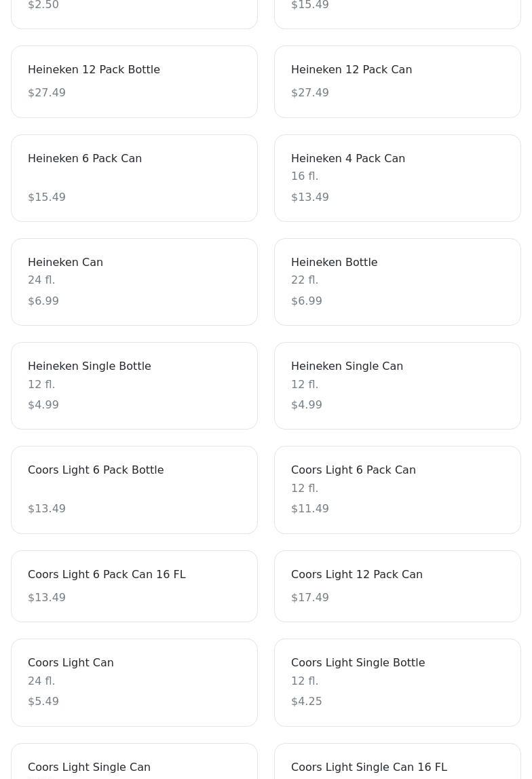Select the 24 fl. Heineken Can card

coord(134,282)
